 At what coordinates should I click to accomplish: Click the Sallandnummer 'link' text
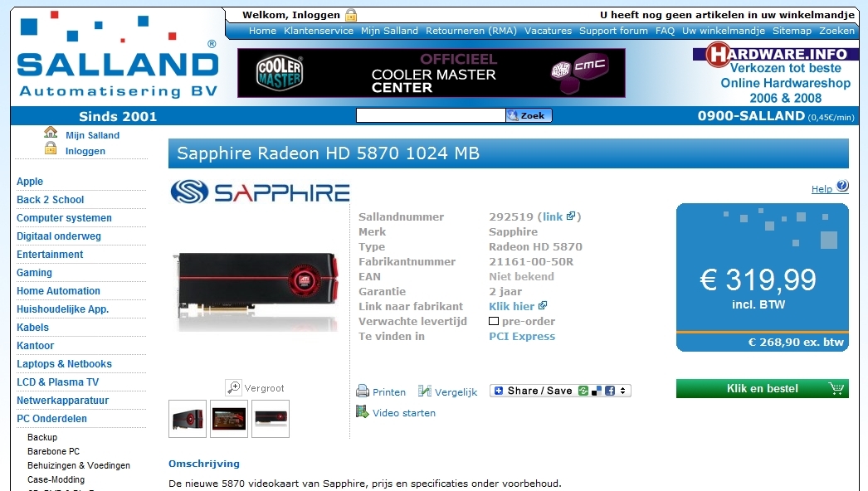[553, 216]
